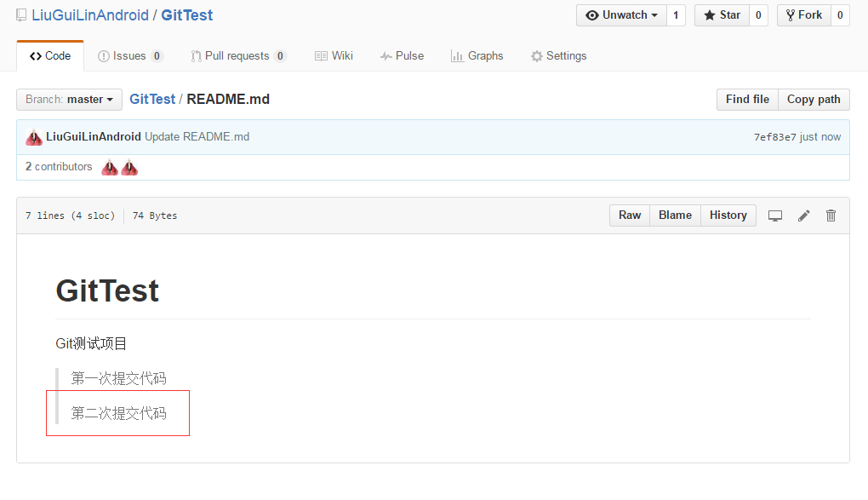Go to GitTest root in the breadcrumb

tap(152, 99)
